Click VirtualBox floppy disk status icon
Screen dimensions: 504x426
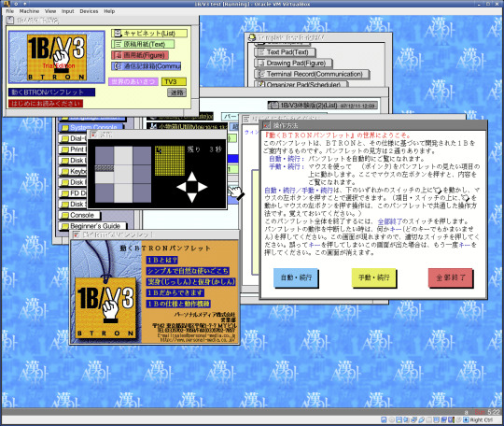(x=399, y=419)
